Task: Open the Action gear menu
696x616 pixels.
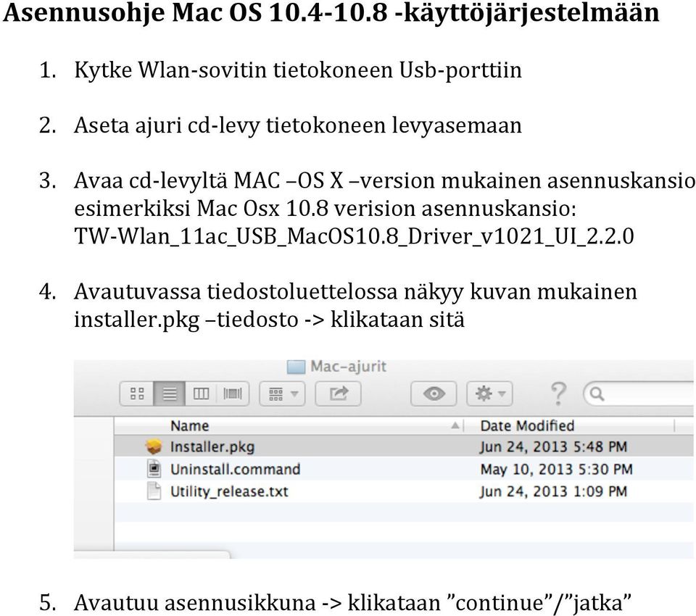Action: [x=489, y=394]
